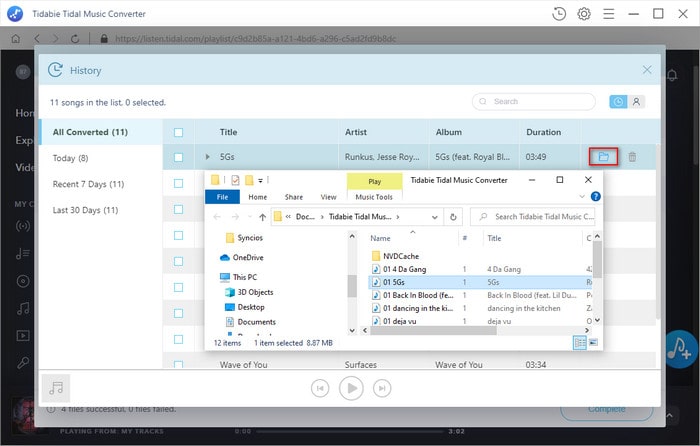Screen dimensions: 700x446
Task: Open settings gear in Tidabie title bar
Action: [584, 14]
